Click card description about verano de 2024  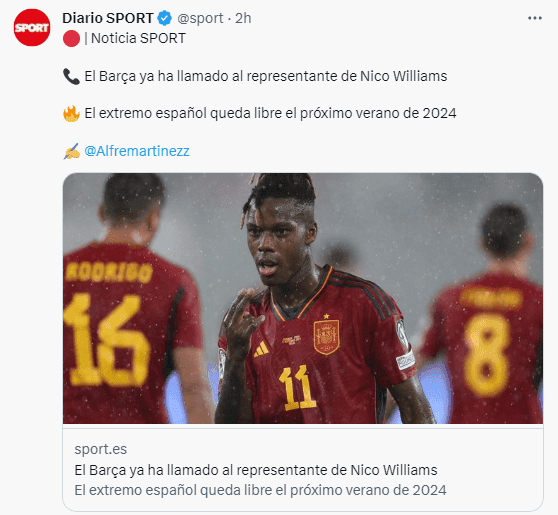click(x=260, y=490)
